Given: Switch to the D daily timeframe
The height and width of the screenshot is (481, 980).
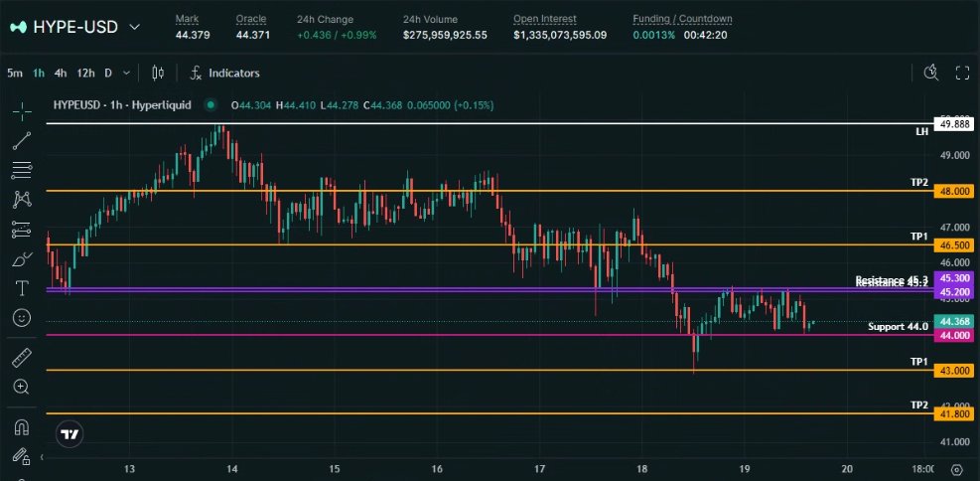Looking at the screenshot, I should (x=108, y=74).
